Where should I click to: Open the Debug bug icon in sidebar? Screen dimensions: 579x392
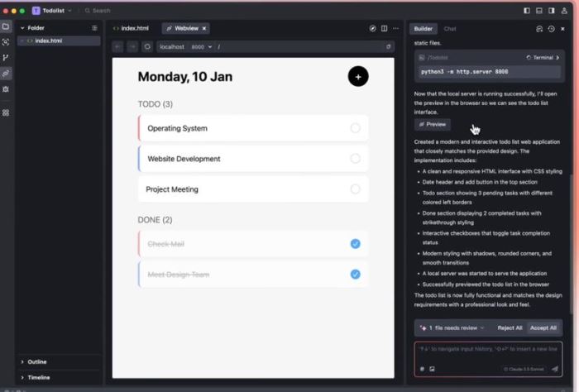click(6, 89)
